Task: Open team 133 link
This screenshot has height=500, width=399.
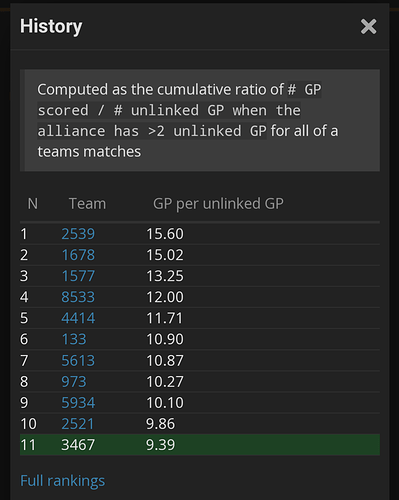Action: point(74,339)
